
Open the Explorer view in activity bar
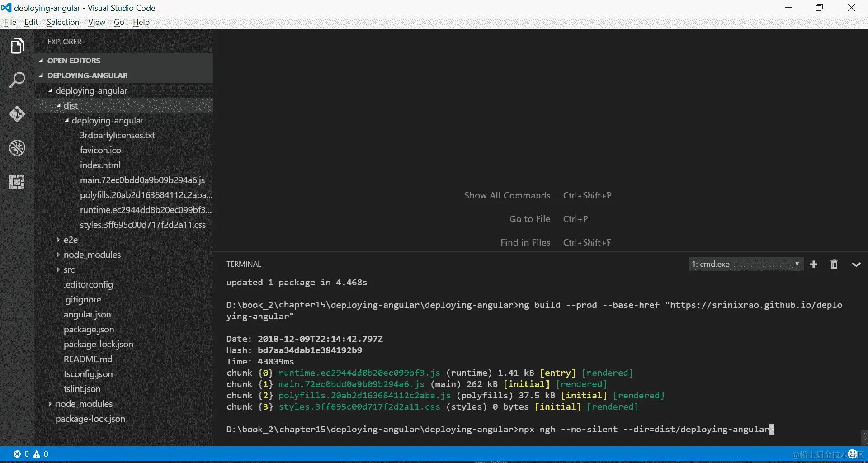[x=17, y=46]
